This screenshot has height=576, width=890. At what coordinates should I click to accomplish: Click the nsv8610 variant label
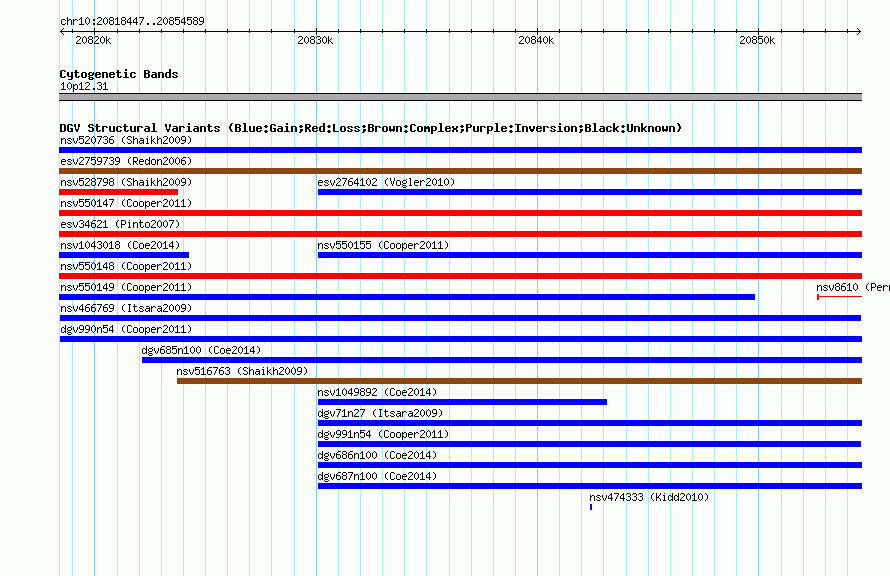tap(853, 287)
